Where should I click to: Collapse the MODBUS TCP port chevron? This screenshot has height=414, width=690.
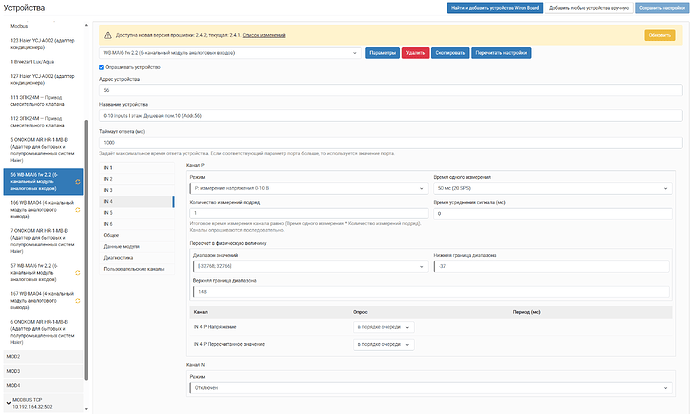(x=8, y=403)
